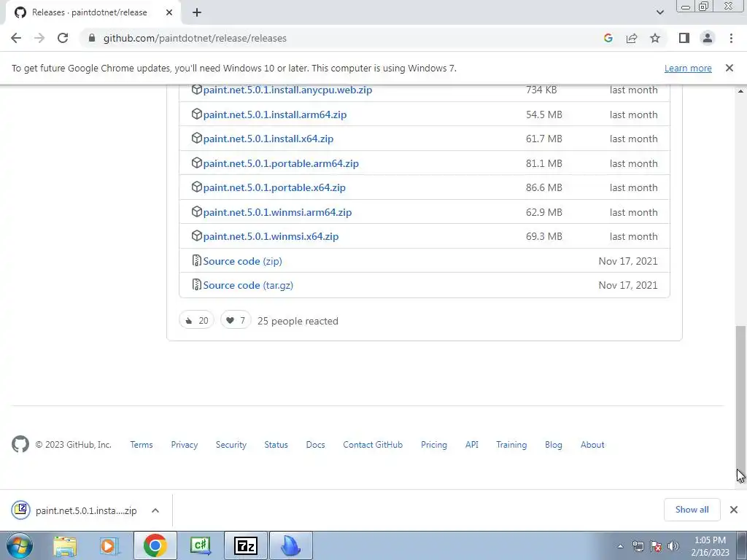747x560 pixels.
Task: Open the Chrome side panel
Action: point(684,38)
